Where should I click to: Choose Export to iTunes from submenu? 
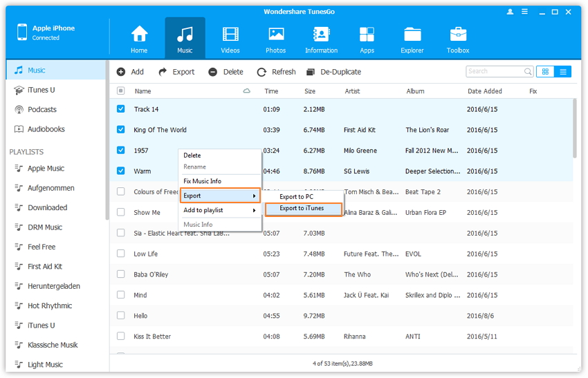pos(303,209)
